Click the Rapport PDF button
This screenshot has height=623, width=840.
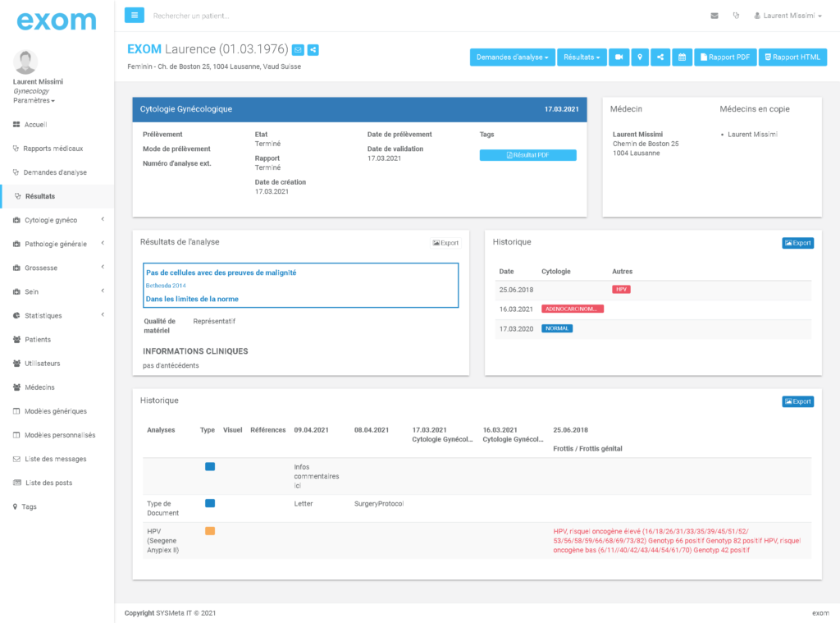point(724,57)
